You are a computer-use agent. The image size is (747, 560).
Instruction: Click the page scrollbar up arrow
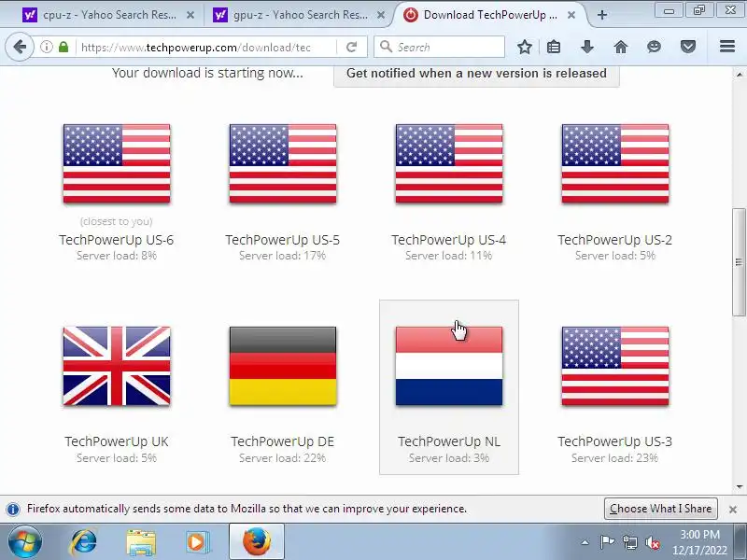point(739,75)
